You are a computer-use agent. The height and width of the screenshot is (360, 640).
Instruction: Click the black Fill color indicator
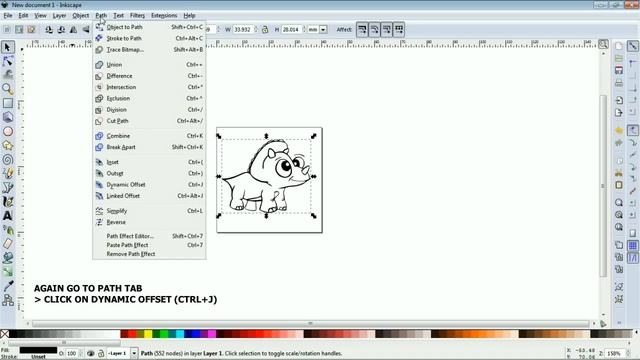pos(38,350)
